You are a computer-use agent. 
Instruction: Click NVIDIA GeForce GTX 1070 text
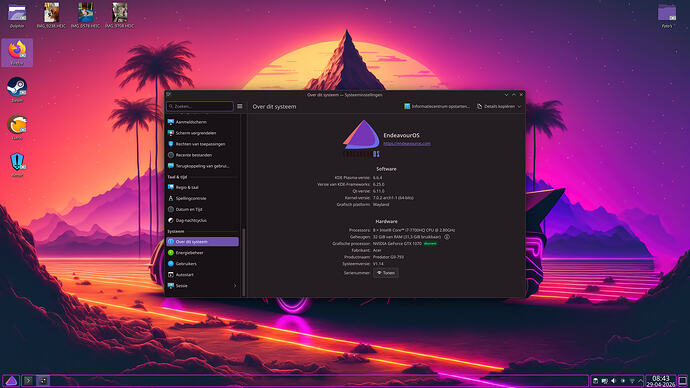397,243
